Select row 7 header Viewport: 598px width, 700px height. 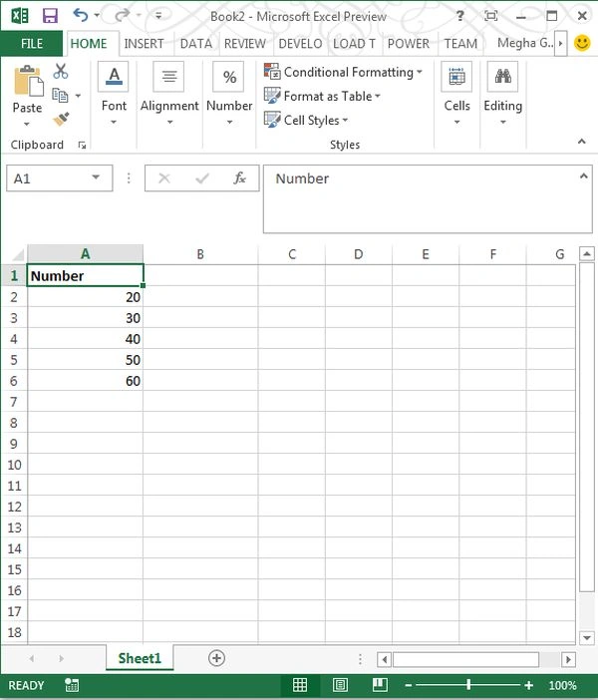13,402
